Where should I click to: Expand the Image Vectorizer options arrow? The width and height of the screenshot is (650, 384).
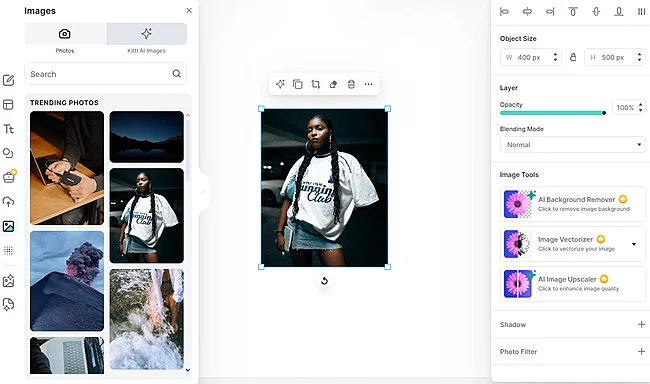pyautogui.click(x=634, y=244)
